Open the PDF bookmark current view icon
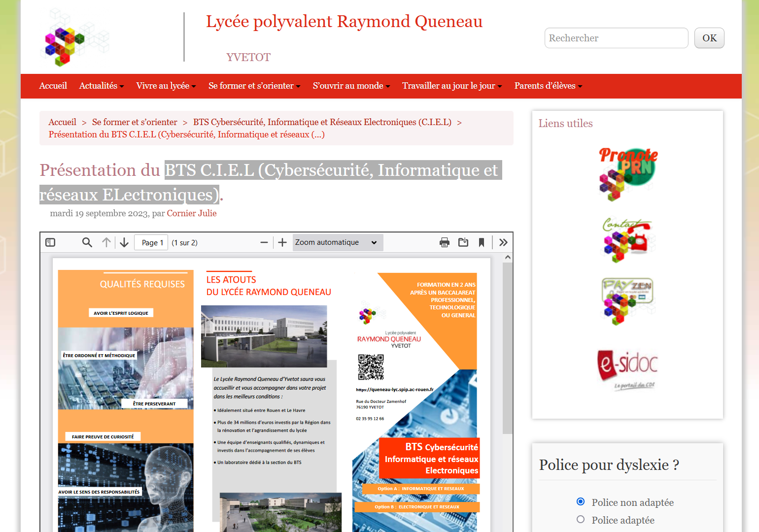Viewport: 759px width, 532px height. (x=482, y=242)
